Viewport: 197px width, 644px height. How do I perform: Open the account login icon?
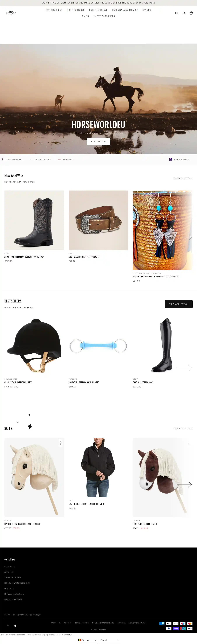click(x=184, y=13)
